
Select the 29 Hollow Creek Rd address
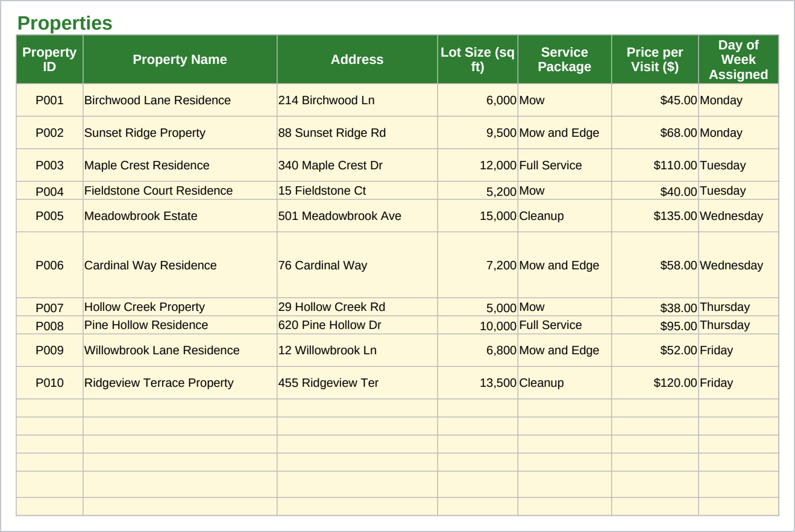357,307
